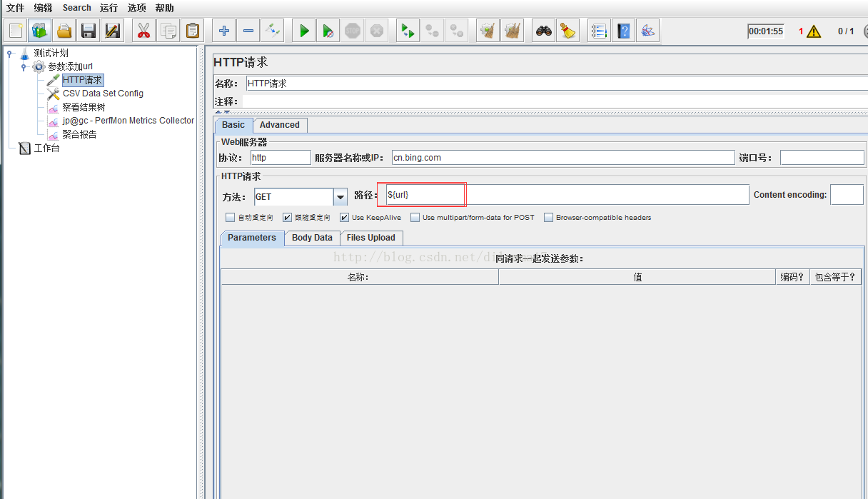
Task: Click the 注释 comment input field
Action: click(x=555, y=101)
